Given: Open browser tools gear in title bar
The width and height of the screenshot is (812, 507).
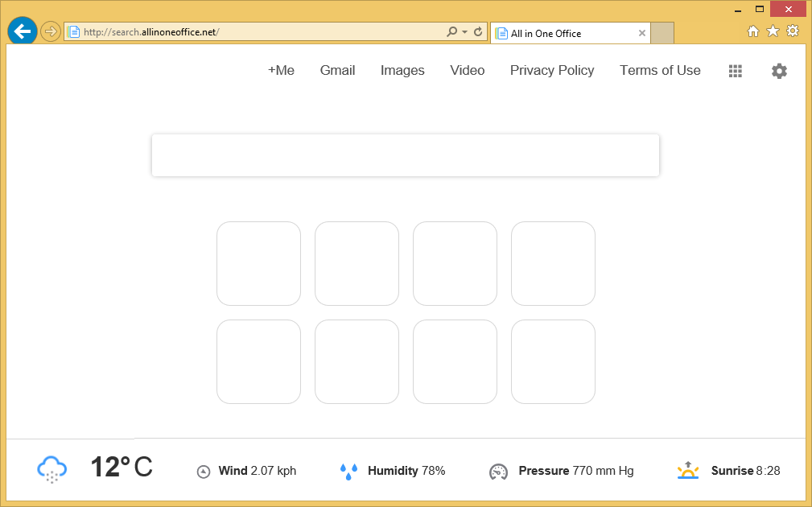Looking at the screenshot, I should 793,31.
